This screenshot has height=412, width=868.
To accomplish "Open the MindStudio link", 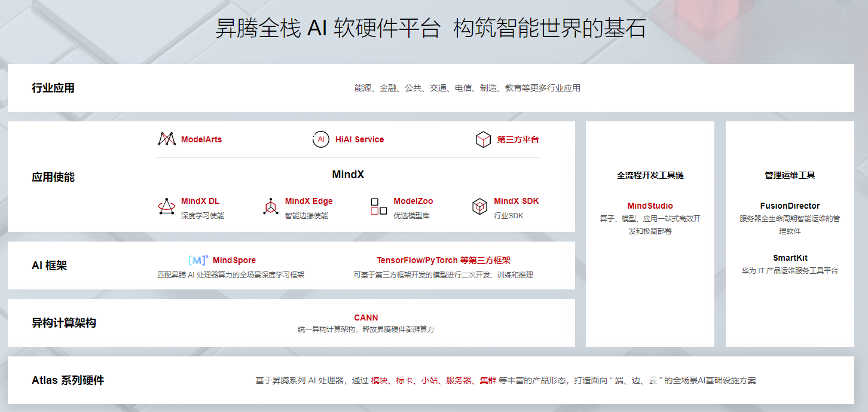I will [650, 206].
